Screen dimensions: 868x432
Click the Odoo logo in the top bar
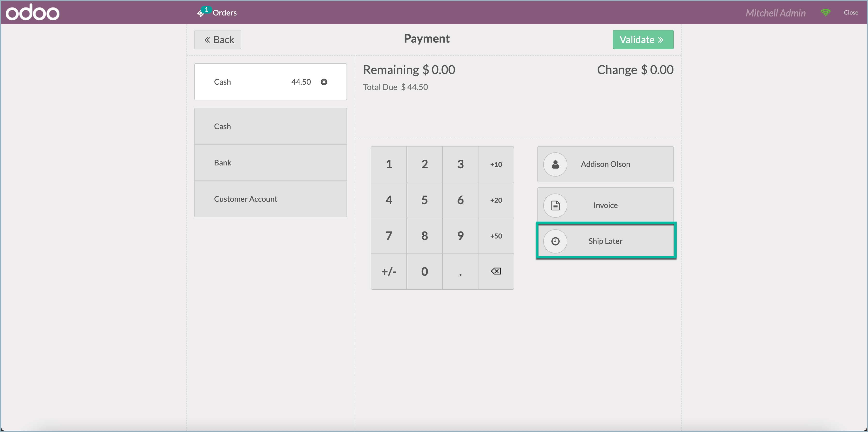(32, 12)
